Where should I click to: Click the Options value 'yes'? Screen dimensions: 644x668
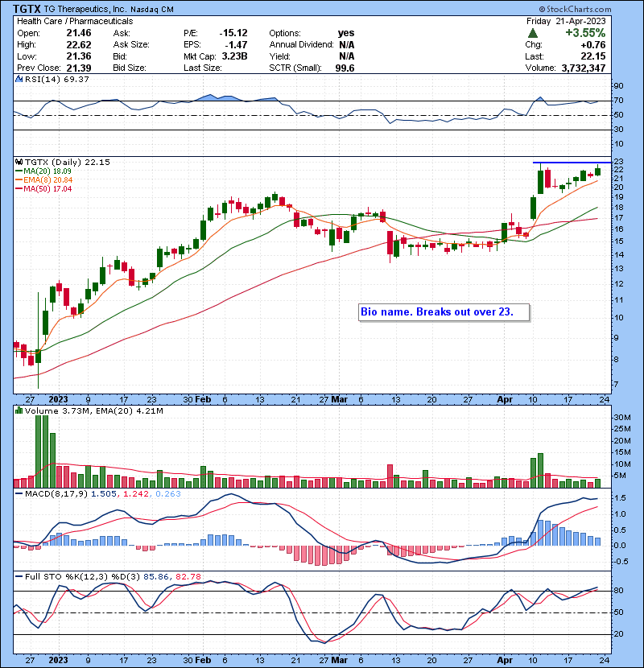pos(346,33)
